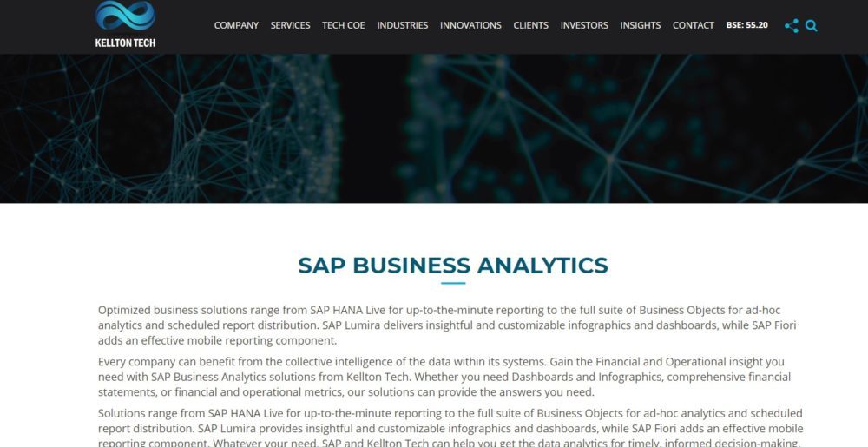Open the Company menu

236,25
